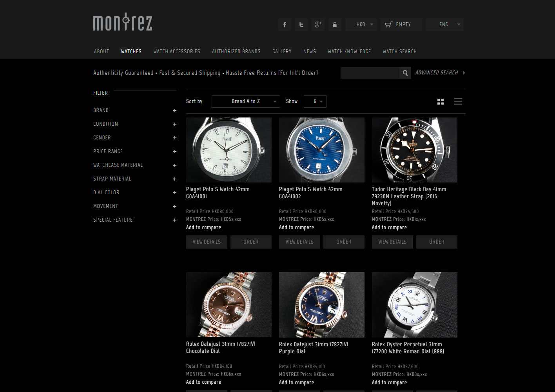555x392 pixels.
Task: Open the empty shopping cart
Action: point(401,24)
